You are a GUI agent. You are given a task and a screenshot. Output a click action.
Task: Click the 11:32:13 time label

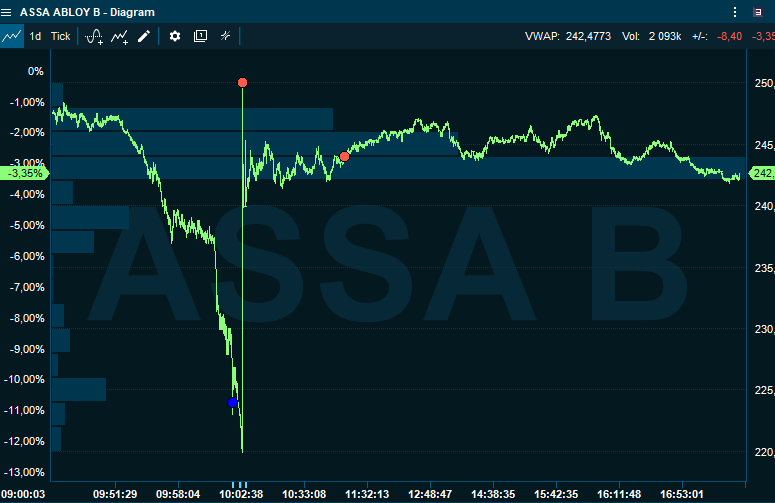[x=367, y=494]
